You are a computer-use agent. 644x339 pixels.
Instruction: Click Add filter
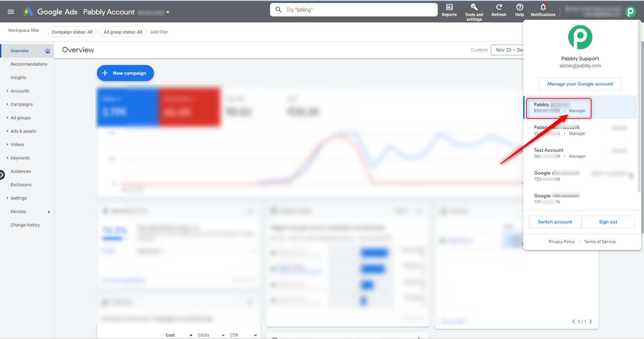click(159, 32)
